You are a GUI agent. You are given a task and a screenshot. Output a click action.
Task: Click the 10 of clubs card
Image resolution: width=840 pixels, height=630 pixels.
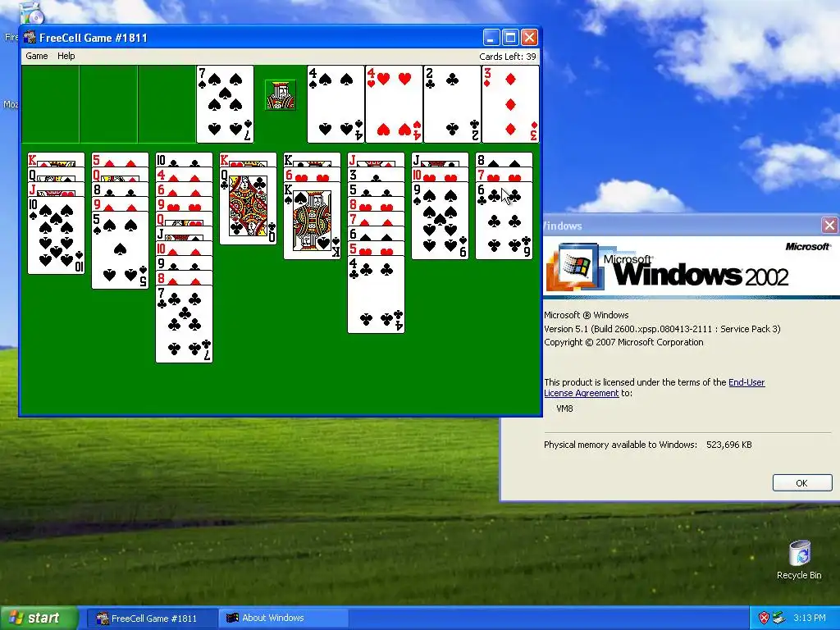pos(184,160)
